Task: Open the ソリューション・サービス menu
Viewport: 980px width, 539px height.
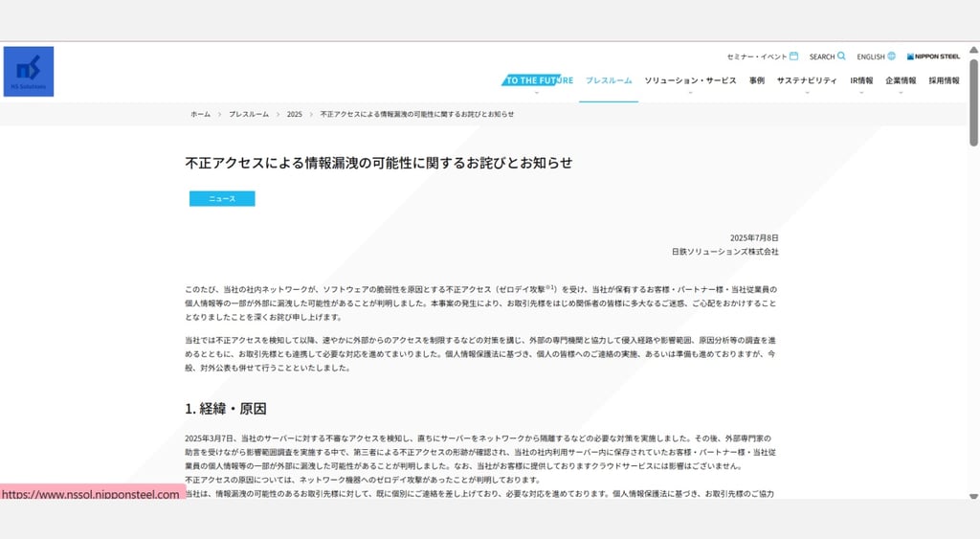Action: point(691,80)
